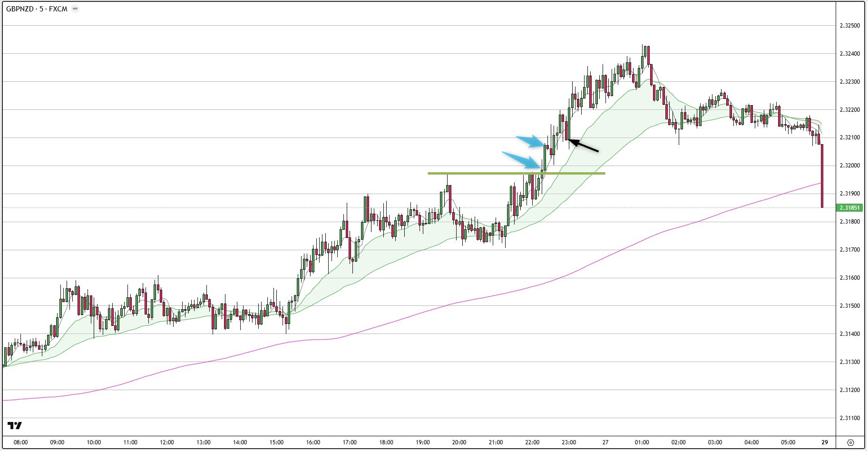Select the upper blue arrow annotation

[x=530, y=141]
